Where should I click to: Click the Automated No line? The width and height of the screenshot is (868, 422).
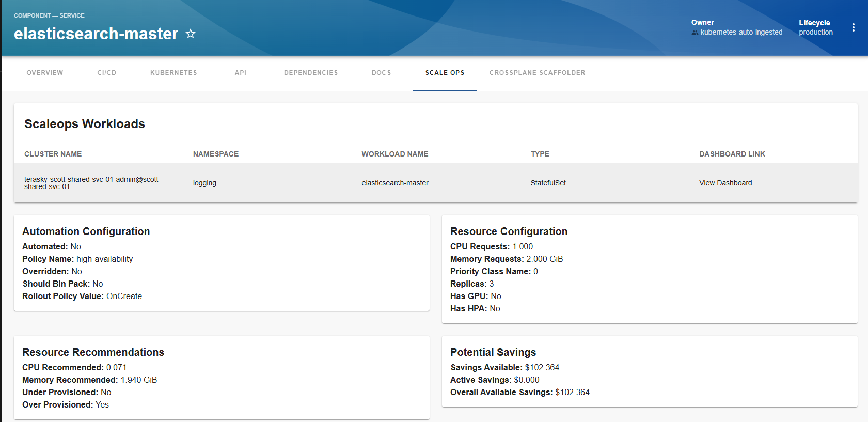(x=52, y=246)
